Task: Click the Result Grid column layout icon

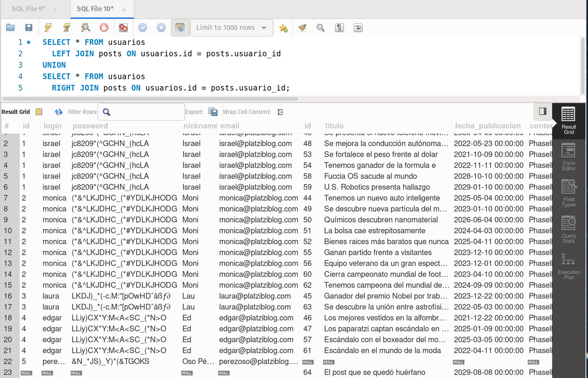Action: [39, 112]
